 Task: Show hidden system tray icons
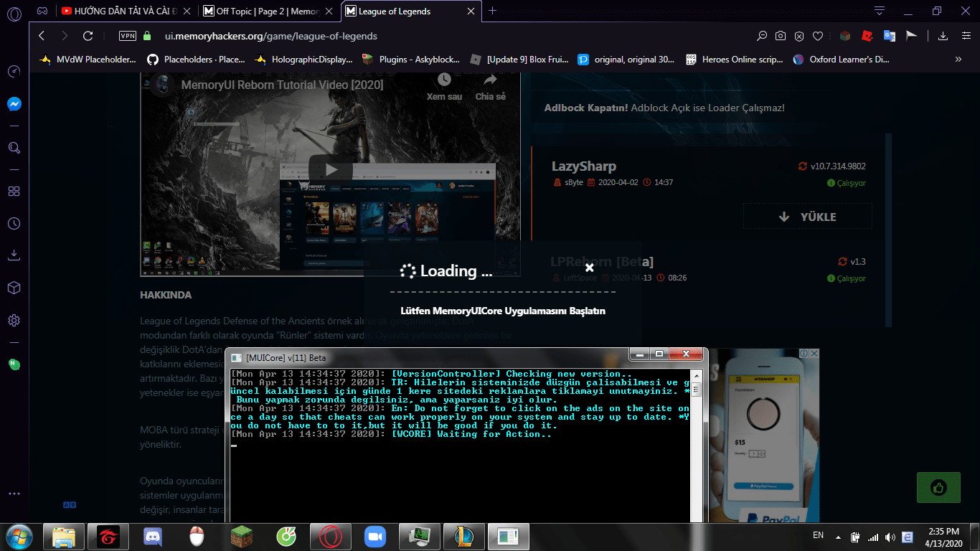click(837, 537)
